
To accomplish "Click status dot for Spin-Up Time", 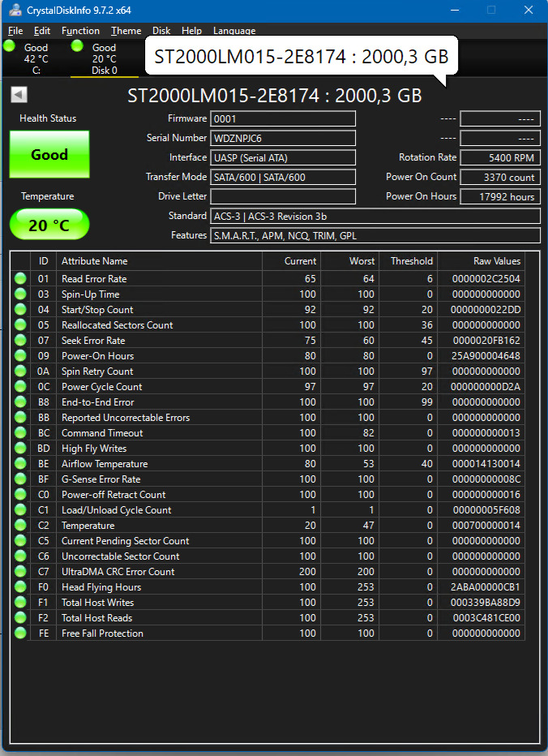I will point(20,294).
